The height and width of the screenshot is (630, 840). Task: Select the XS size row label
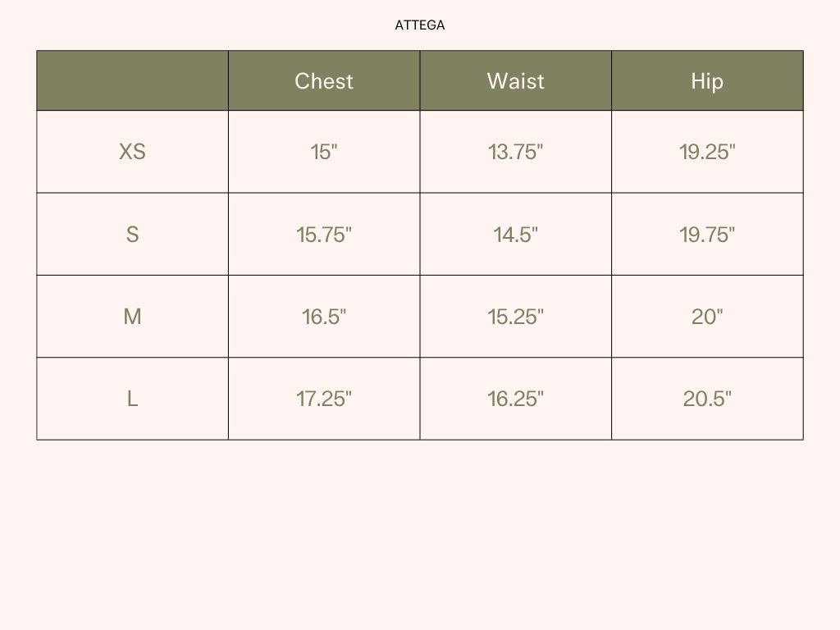point(132,152)
